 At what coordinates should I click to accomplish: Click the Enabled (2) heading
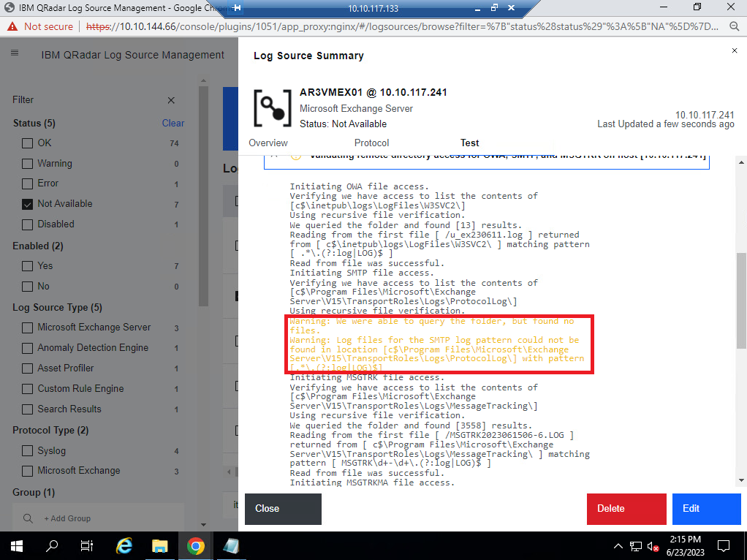[x=37, y=246]
